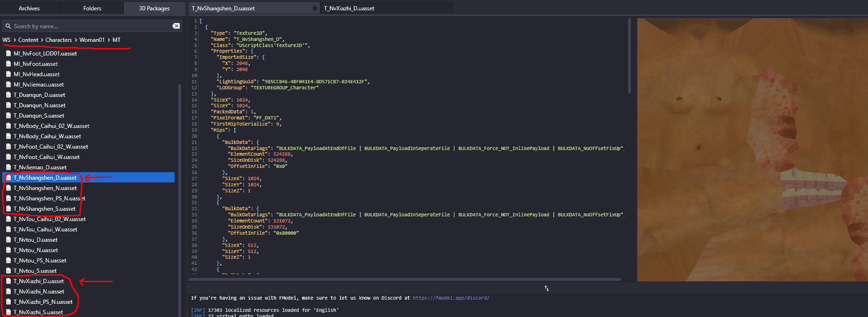The height and width of the screenshot is (317, 868).
Task: Focus the Search by name field
Action: click(89, 26)
